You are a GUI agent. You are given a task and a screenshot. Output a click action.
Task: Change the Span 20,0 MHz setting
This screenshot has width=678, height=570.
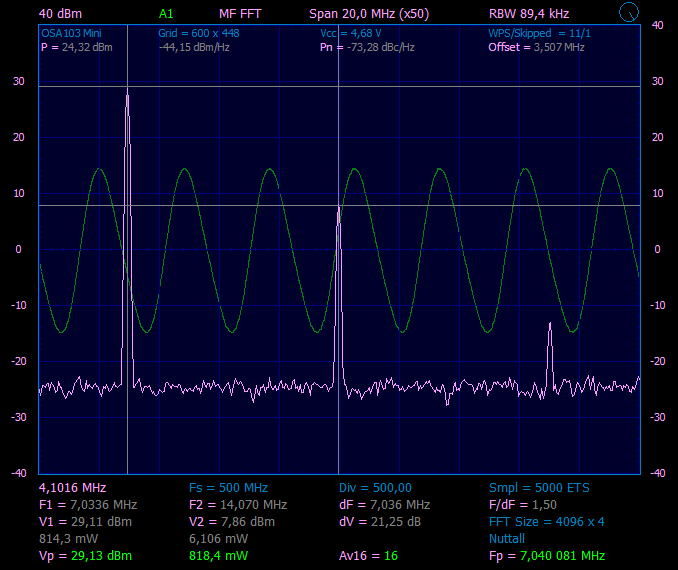click(369, 14)
